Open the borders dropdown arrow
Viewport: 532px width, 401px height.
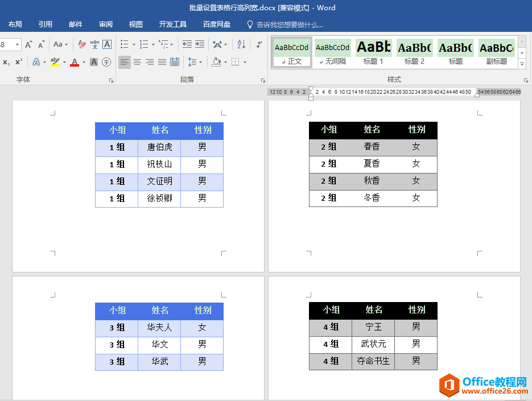point(245,63)
